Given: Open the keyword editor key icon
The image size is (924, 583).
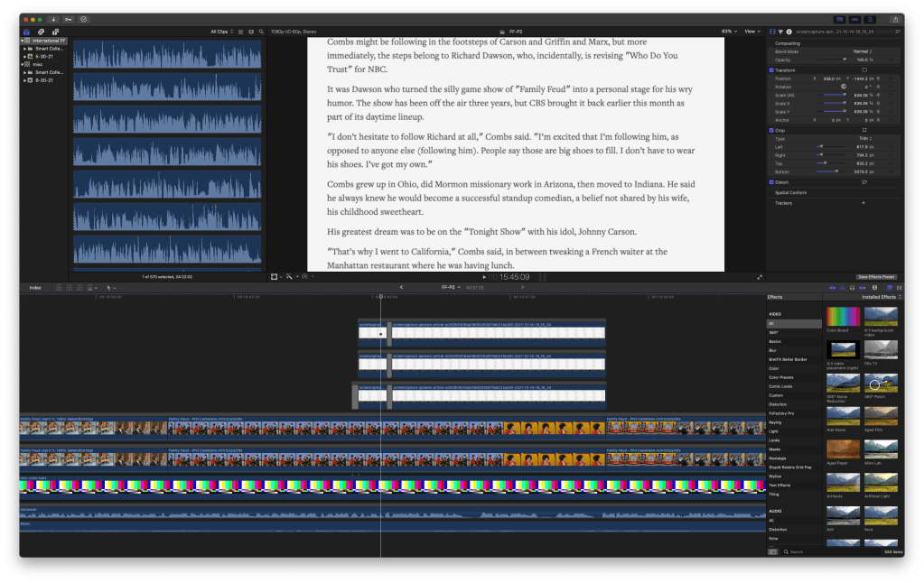Looking at the screenshot, I should pyautogui.click(x=68, y=18).
